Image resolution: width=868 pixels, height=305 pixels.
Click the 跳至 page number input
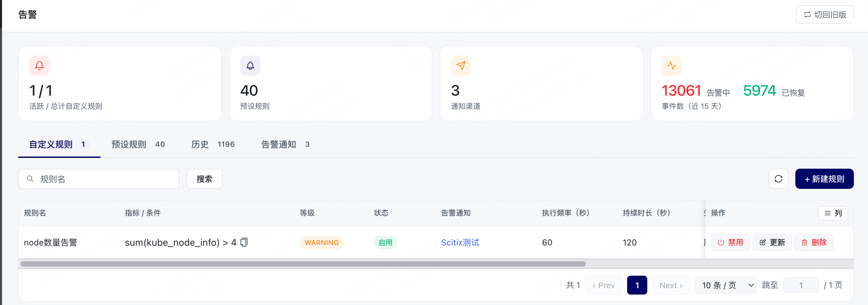point(801,285)
